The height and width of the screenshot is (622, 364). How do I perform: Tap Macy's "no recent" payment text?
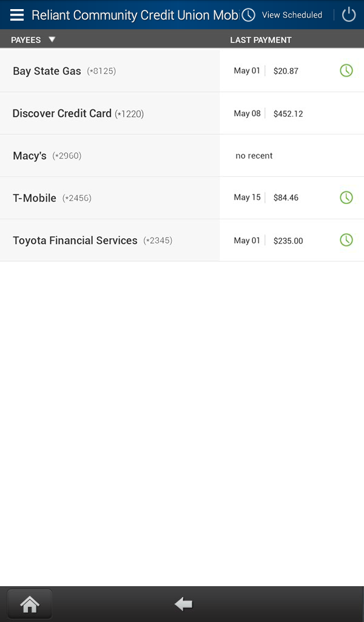pyautogui.click(x=254, y=156)
